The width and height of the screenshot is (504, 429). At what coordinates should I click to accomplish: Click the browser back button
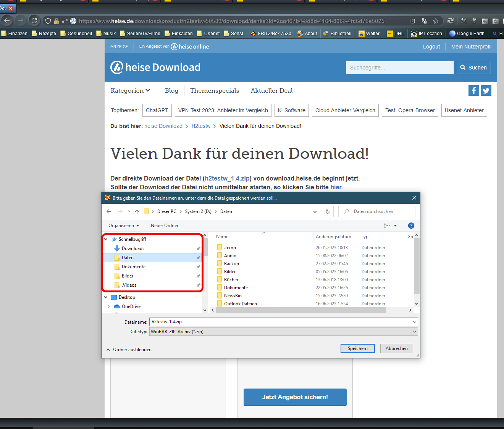click(x=7, y=21)
